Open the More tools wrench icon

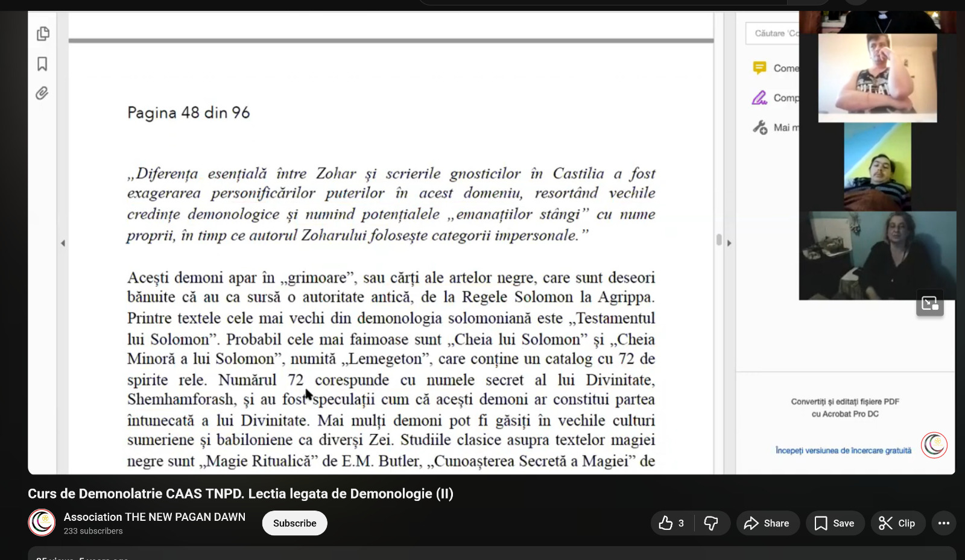(x=759, y=127)
